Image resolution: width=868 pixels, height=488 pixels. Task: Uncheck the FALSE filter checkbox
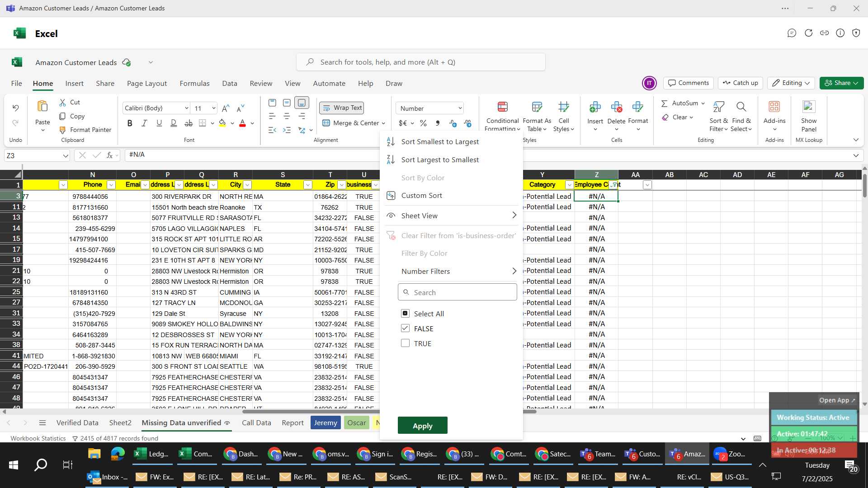click(405, 328)
